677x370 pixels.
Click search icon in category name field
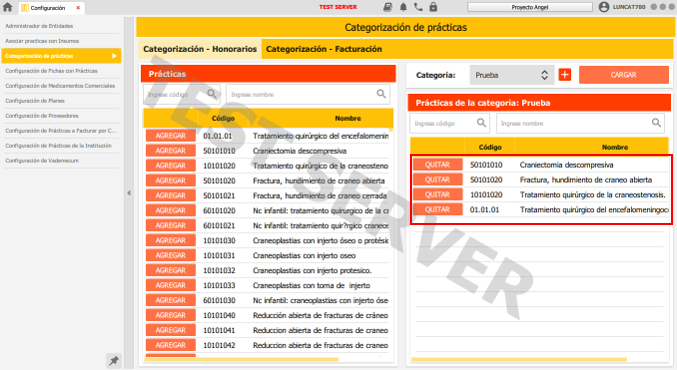pos(656,123)
